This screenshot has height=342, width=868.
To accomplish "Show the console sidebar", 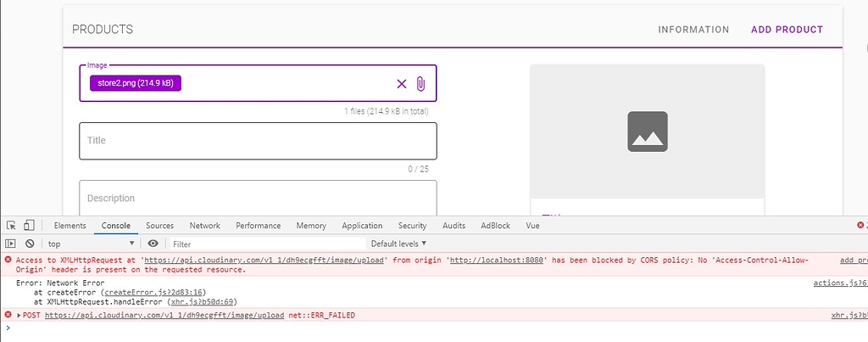I will click(x=11, y=244).
